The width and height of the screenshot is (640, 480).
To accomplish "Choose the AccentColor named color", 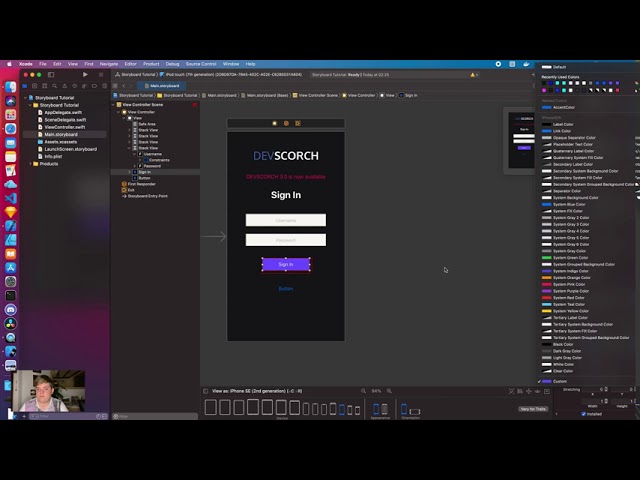I will (564, 107).
